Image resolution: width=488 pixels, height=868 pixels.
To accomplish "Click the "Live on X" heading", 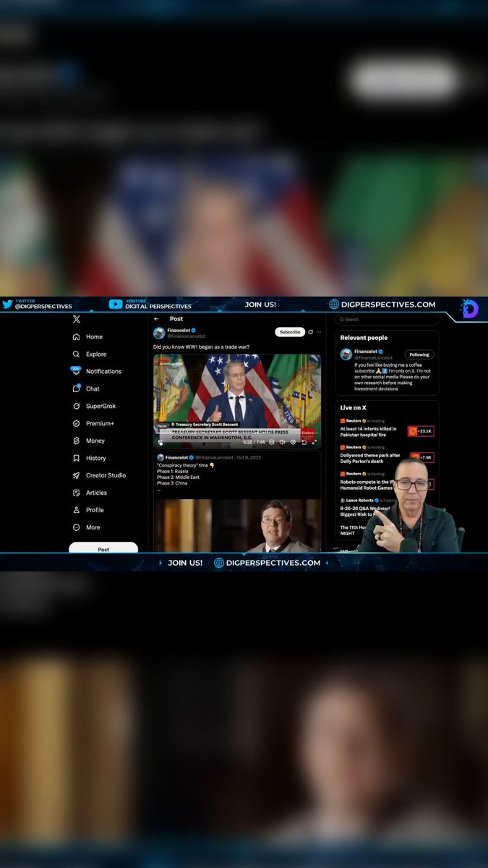I will coord(354,408).
